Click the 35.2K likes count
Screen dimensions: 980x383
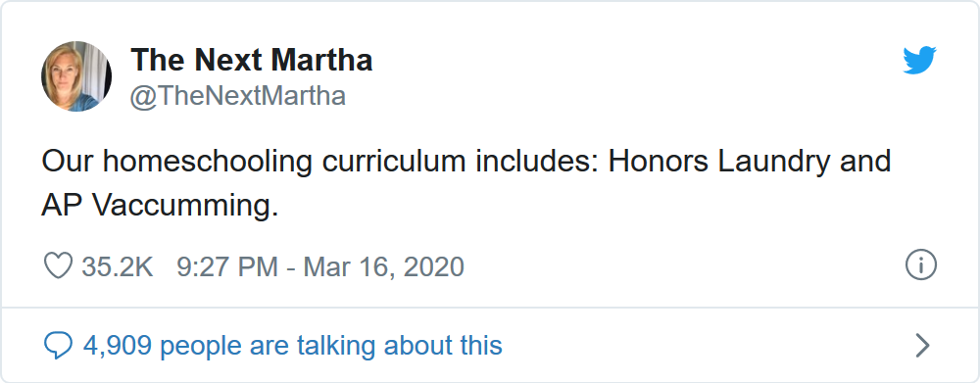point(118,266)
